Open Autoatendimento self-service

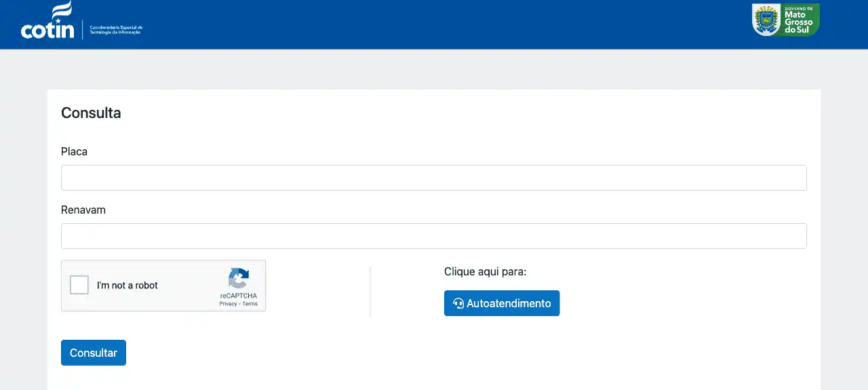tap(502, 303)
